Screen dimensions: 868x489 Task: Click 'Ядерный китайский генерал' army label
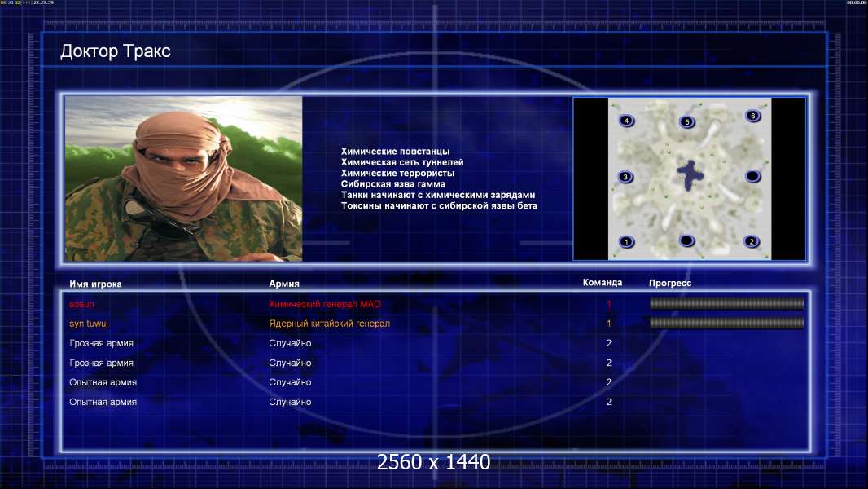pos(330,324)
